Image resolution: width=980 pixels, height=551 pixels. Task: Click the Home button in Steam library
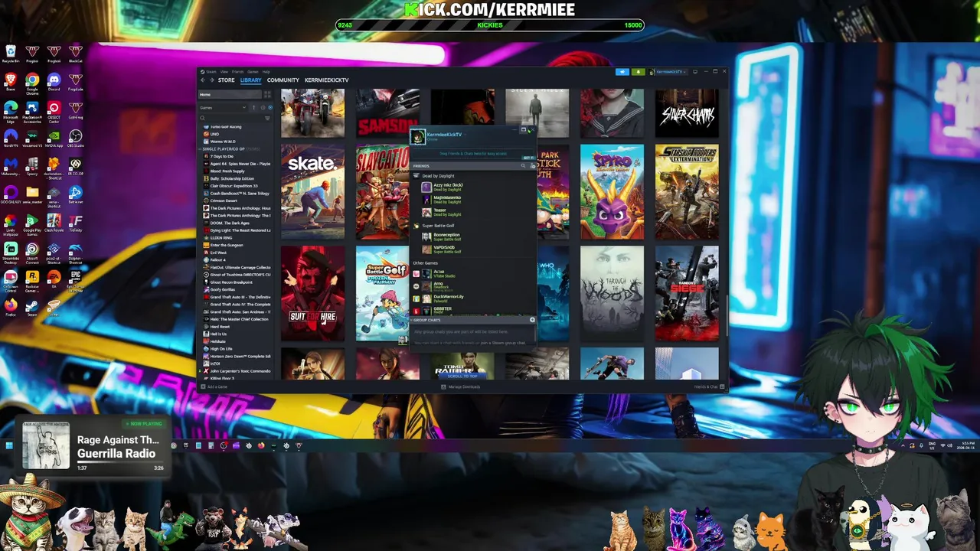(230, 94)
